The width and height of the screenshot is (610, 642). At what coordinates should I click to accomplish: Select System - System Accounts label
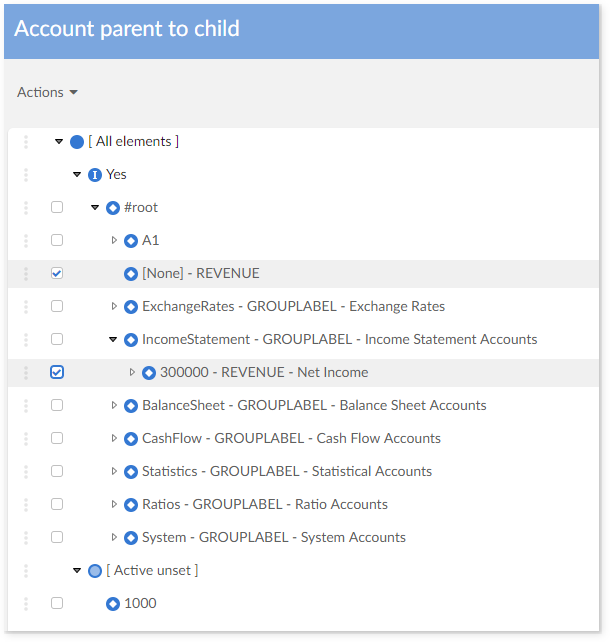[x=273, y=537]
